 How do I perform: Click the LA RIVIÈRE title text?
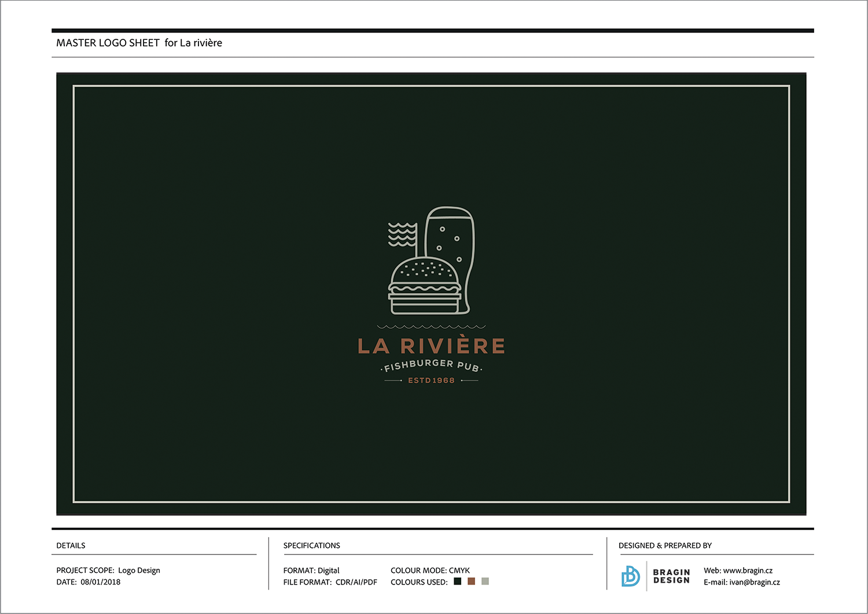click(431, 345)
